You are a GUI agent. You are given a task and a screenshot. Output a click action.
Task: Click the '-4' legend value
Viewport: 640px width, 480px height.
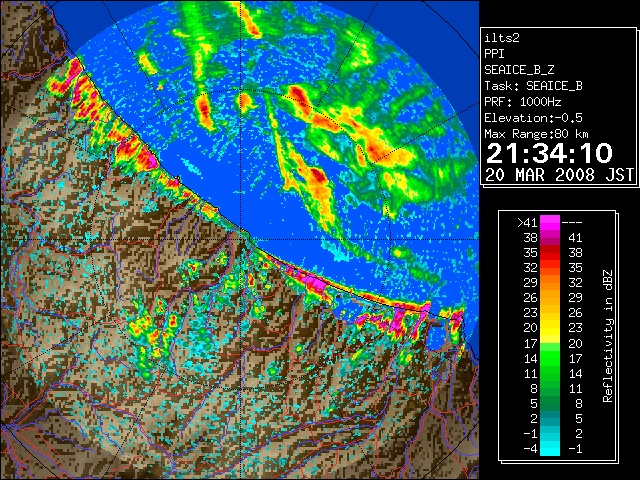pyautogui.click(x=530, y=448)
